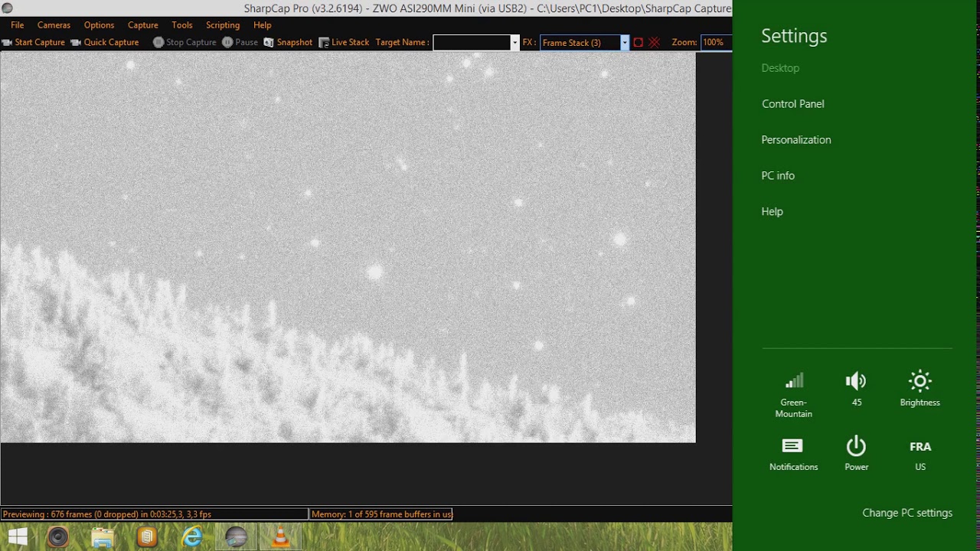Click the red square selection area icon

point(639,43)
